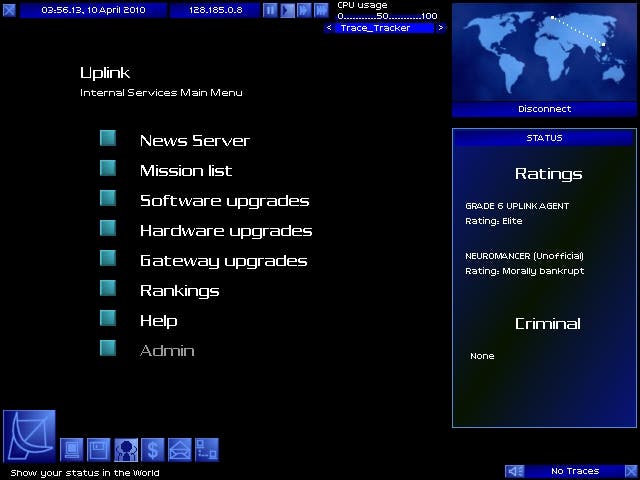
Task: Open the News Server menu entry
Action: pyautogui.click(x=195, y=140)
